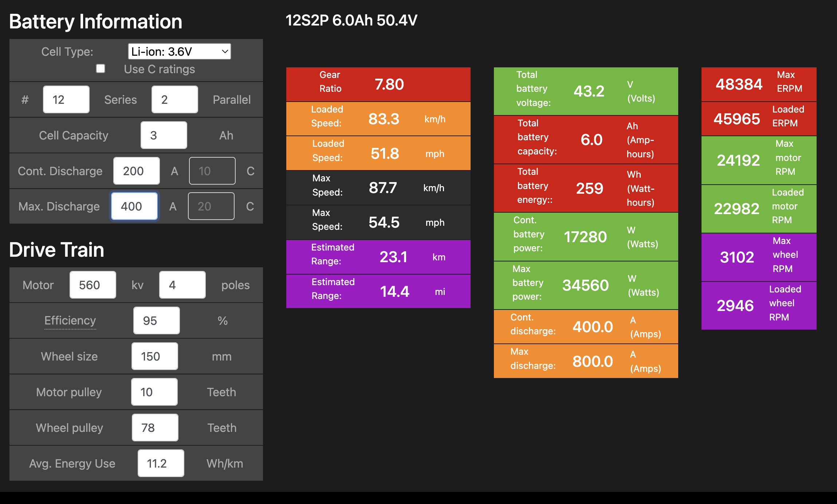This screenshot has width=837, height=504.
Task: Select the Efficiency percent field
Action: point(157,320)
